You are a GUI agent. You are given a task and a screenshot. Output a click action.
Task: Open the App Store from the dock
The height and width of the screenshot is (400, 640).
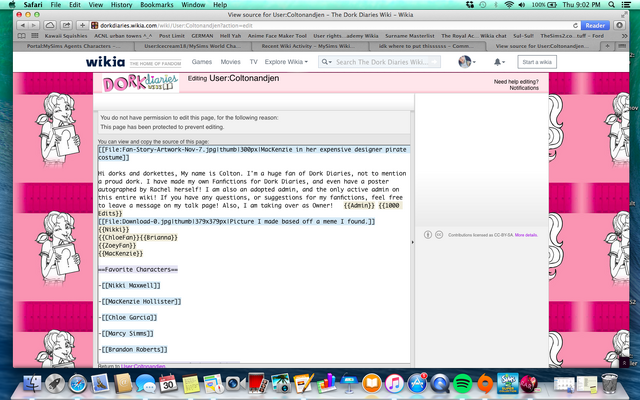click(x=417, y=383)
